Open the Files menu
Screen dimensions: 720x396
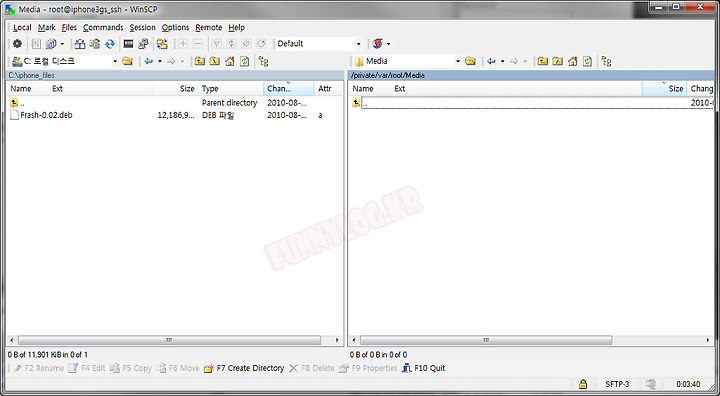pos(69,28)
